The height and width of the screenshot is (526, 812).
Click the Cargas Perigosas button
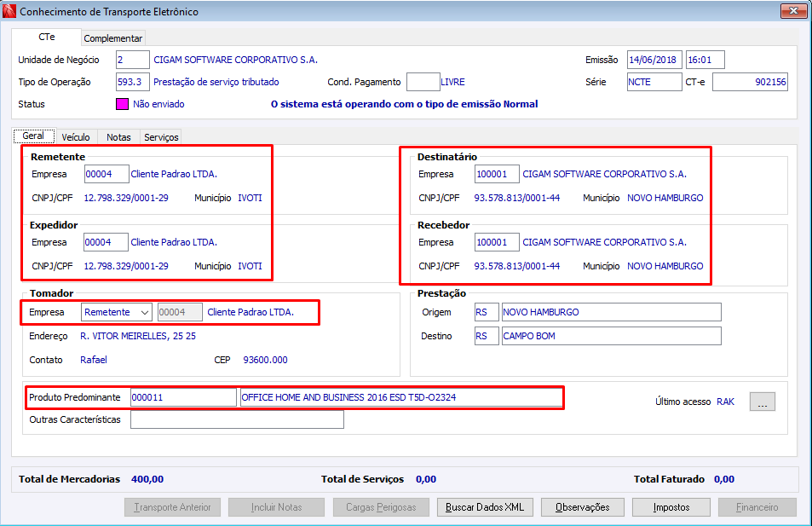coord(381,507)
